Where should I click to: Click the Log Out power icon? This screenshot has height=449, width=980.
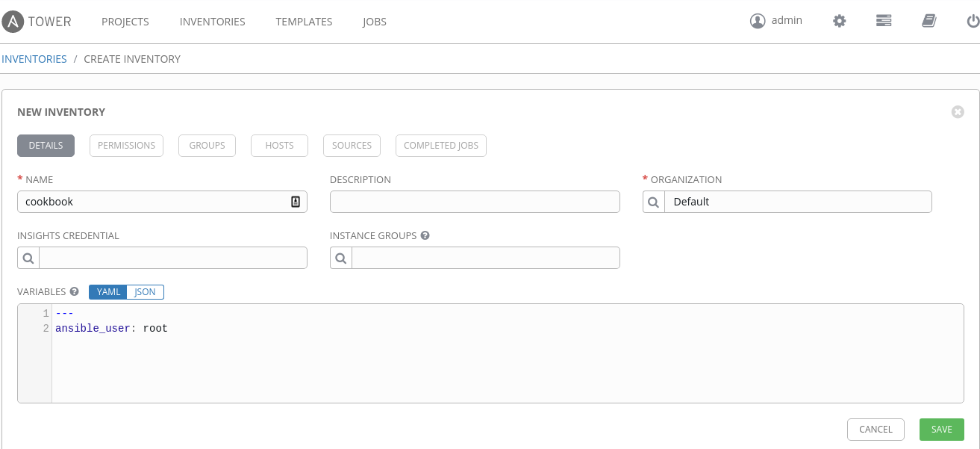pos(973,21)
